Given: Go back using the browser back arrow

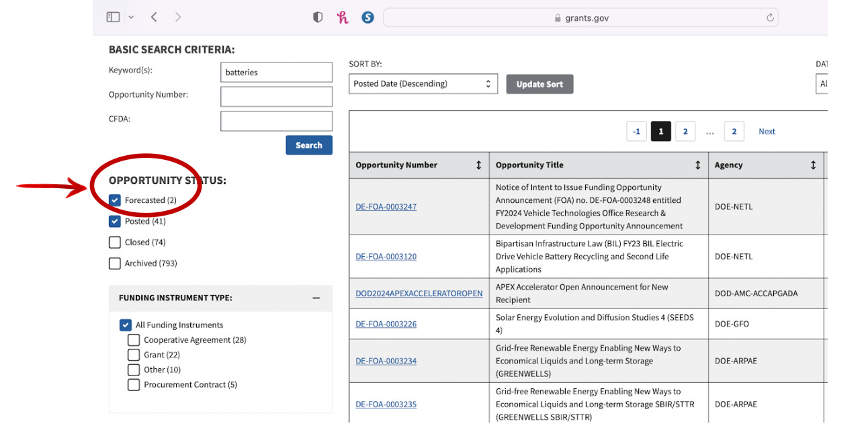Looking at the screenshot, I should tap(154, 17).
